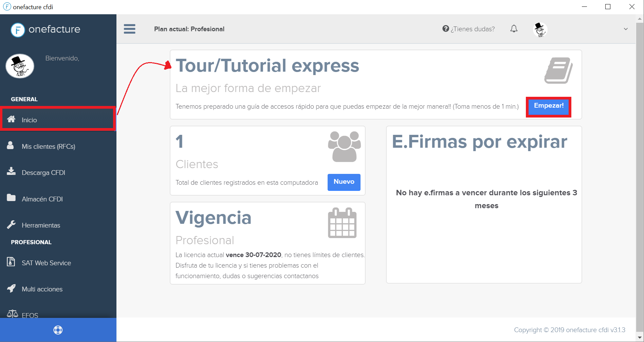Viewport: 644px width, 342px height.
Task: Click the Descarga CFDI download icon
Action: 11,172
